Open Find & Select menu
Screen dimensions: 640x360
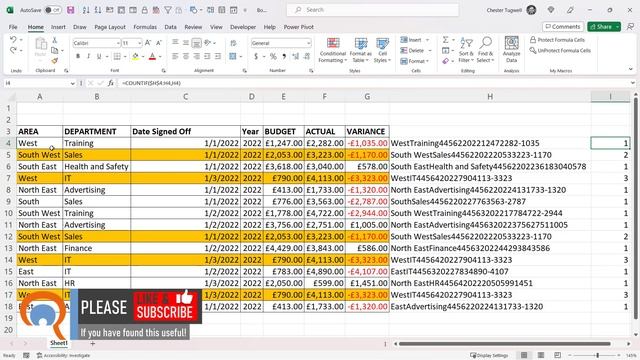(485, 50)
